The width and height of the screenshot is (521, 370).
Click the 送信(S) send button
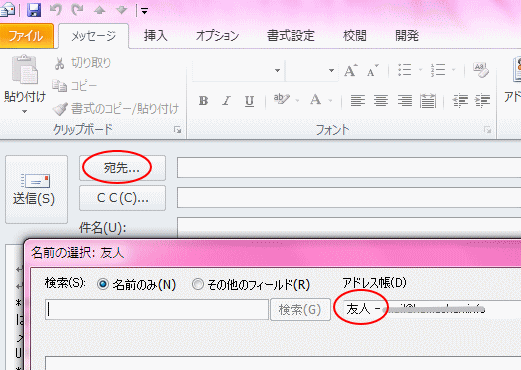coord(36,189)
